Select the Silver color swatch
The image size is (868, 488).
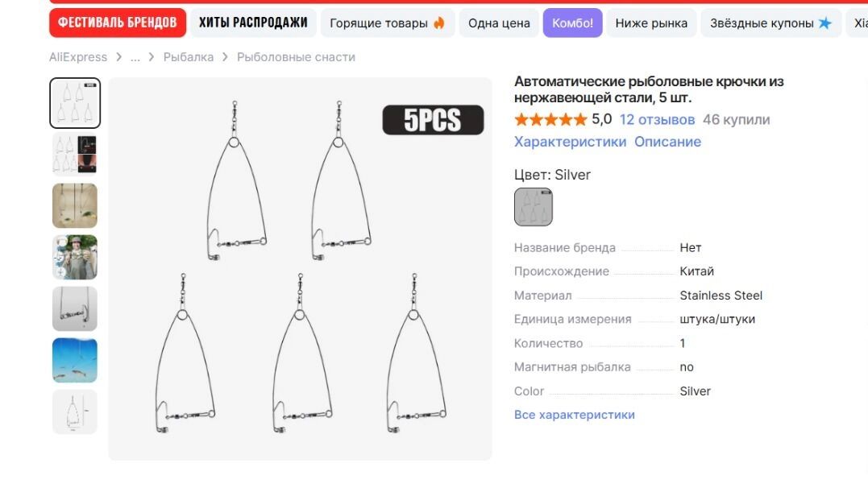[534, 207]
